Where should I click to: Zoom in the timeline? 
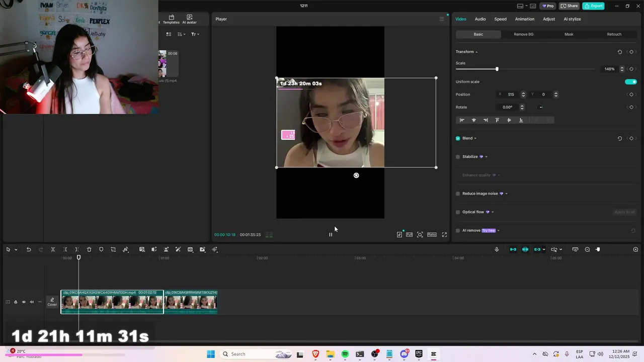[635, 249]
